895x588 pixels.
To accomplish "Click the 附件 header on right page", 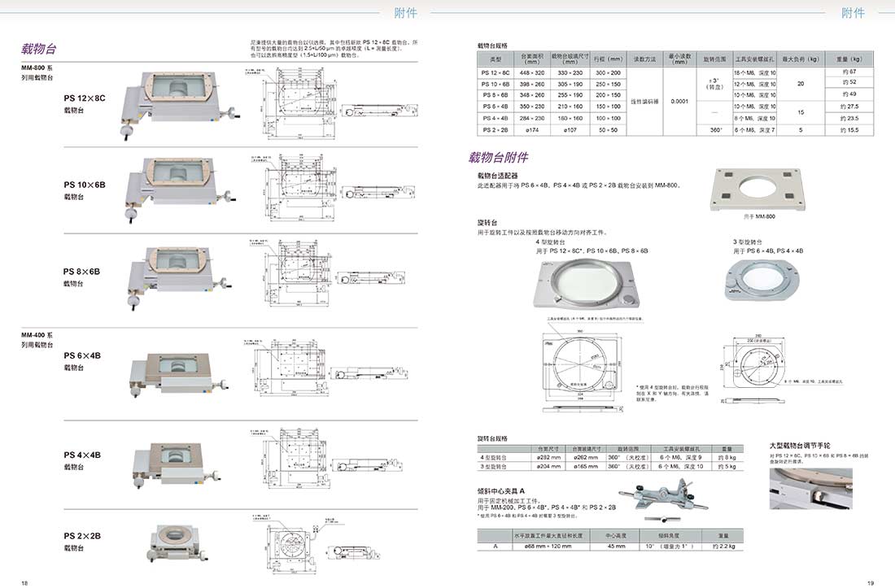I will pyautogui.click(x=853, y=12).
